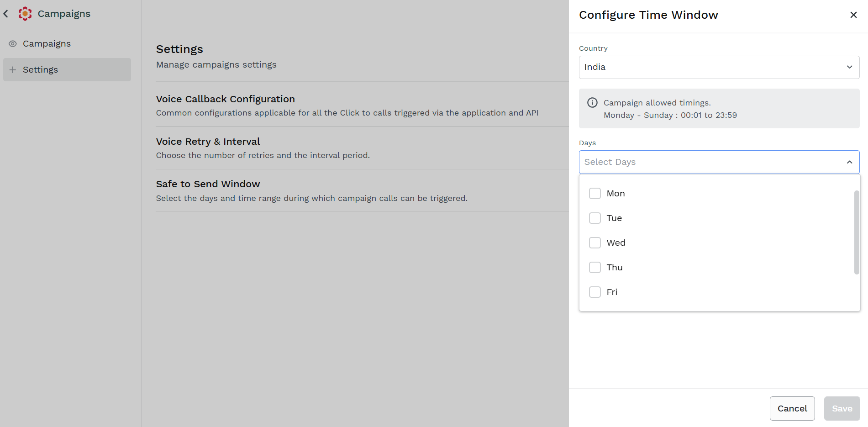Collapse the Days dropdown chevron

849,162
